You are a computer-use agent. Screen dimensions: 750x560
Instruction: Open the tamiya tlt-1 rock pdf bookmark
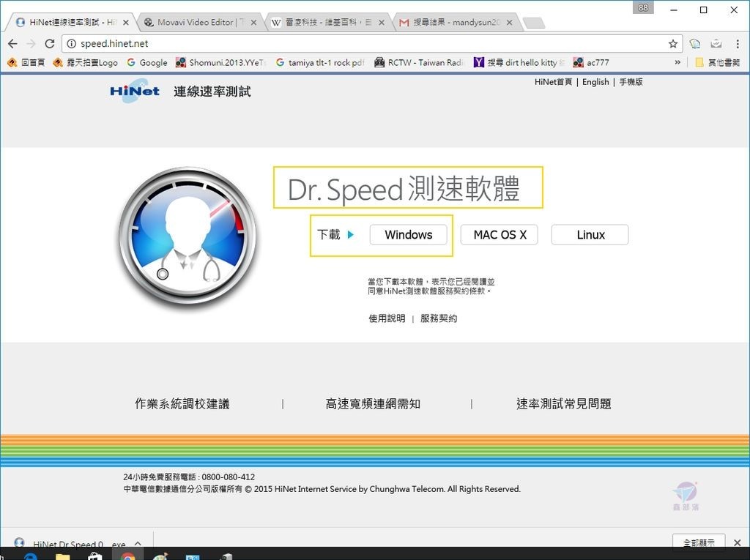tap(319, 63)
